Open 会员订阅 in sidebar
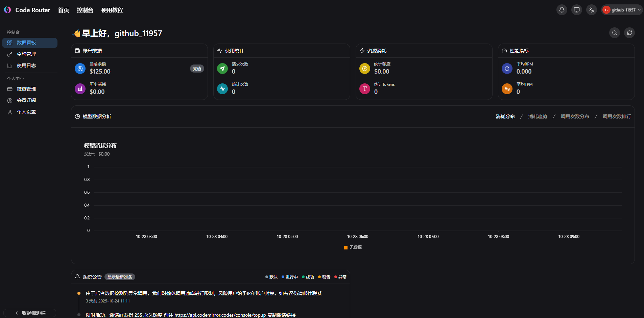This screenshot has height=318, width=644. pyautogui.click(x=30, y=100)
